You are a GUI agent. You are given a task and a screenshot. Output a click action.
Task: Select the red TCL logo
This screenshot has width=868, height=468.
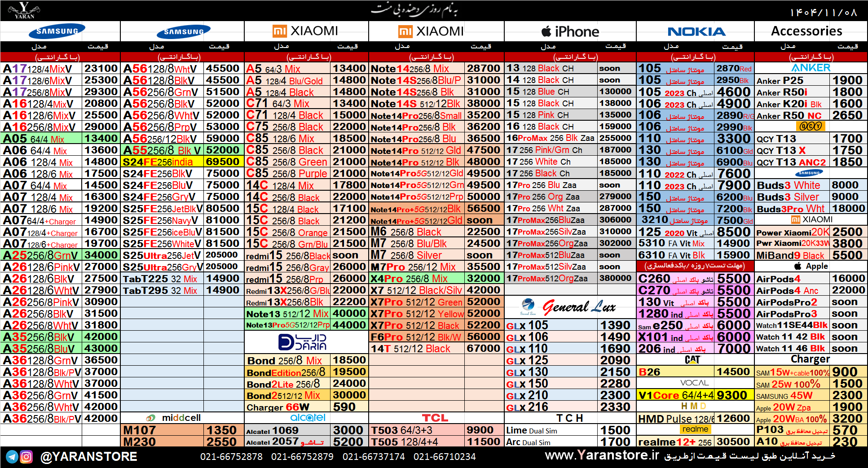435,418
